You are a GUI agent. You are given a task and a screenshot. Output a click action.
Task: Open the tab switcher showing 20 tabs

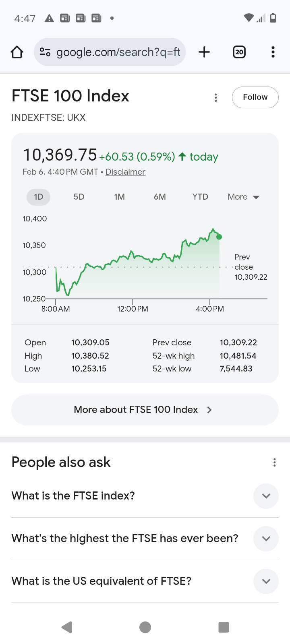(239, 52)
